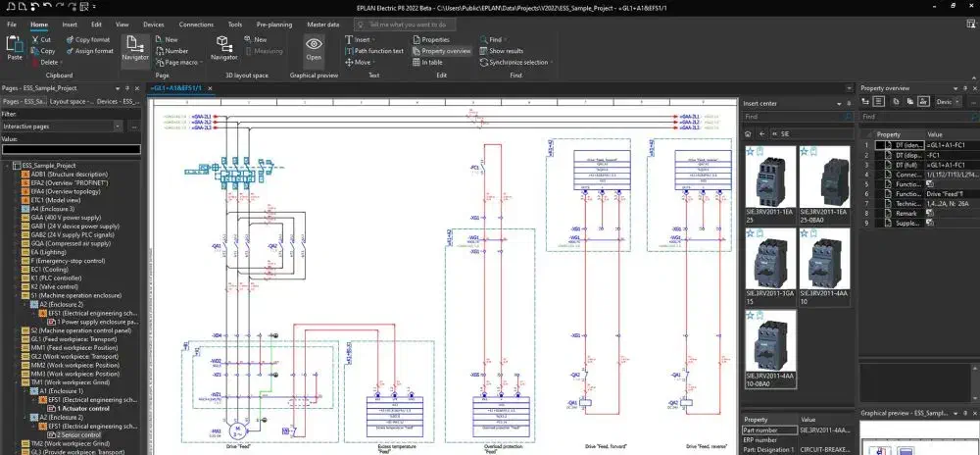Open the Connections ribbon tab
Image resolution: width=980 pixels, height=455 pixels.
[x=196, y=24]
